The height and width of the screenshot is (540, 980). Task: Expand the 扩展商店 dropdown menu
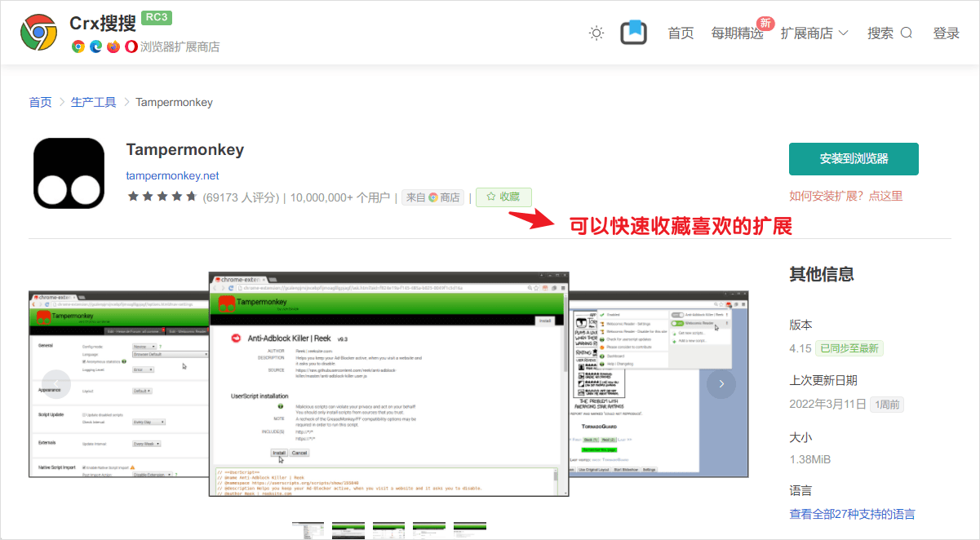[814, 33]
